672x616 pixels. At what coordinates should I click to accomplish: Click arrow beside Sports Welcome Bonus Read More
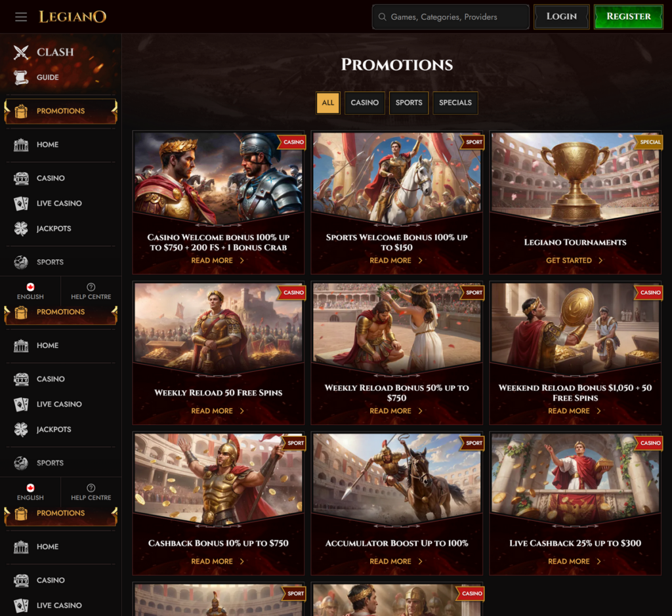(x=420, y=260)
